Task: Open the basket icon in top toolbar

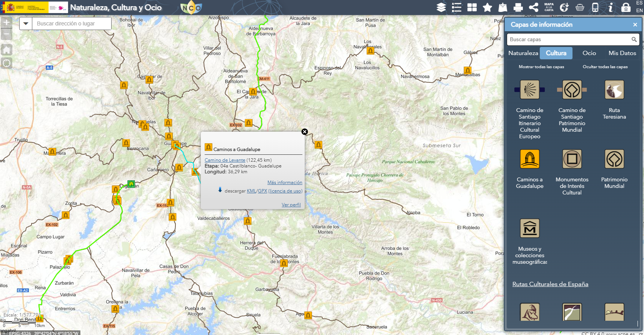Action: tap(580, 7)
